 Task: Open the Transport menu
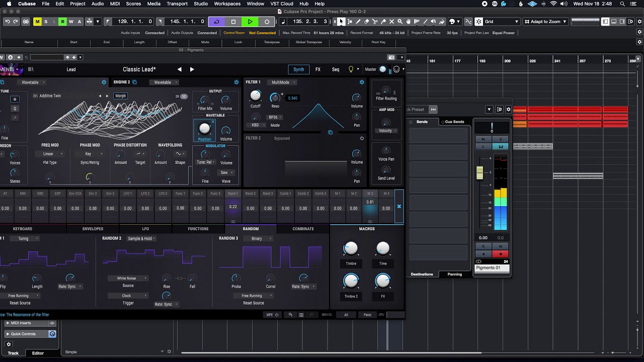point(177,4)
